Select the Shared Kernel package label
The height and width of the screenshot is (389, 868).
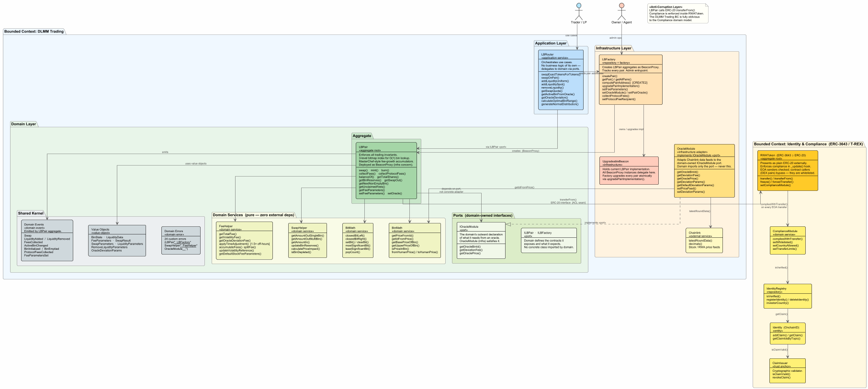31,213
